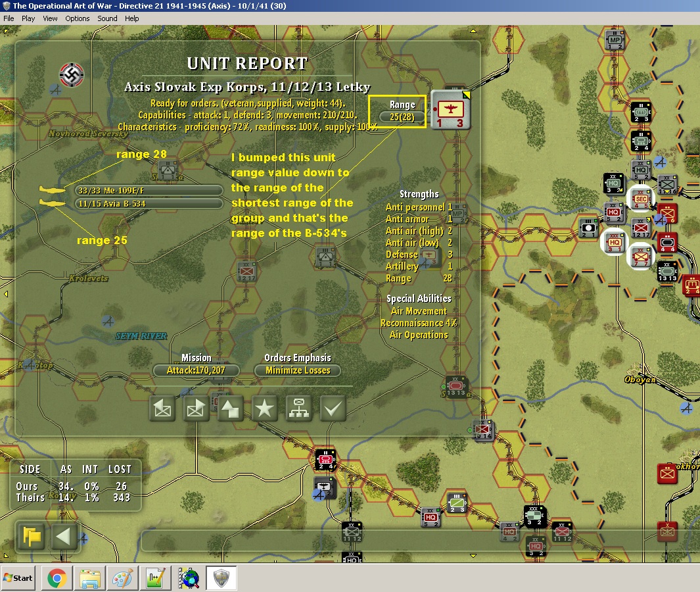This screenshot has width=700, height=592.
Task: Select the 33/33 Me-109E/F equipment row
Action: (x=149, y=190)
